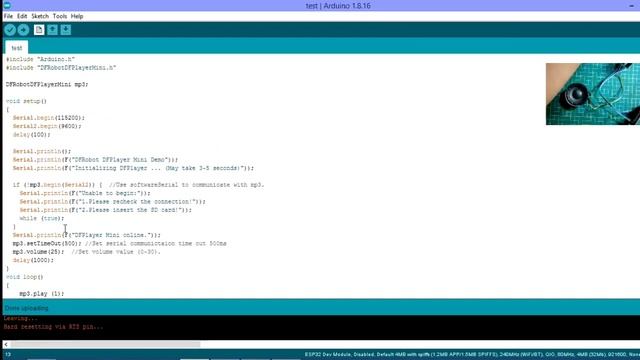Click the 'Hard resetting via RTS pin...' console line
Image resolution: width=640 pixels, height=360 pixels.
click(x=53, y=327)
